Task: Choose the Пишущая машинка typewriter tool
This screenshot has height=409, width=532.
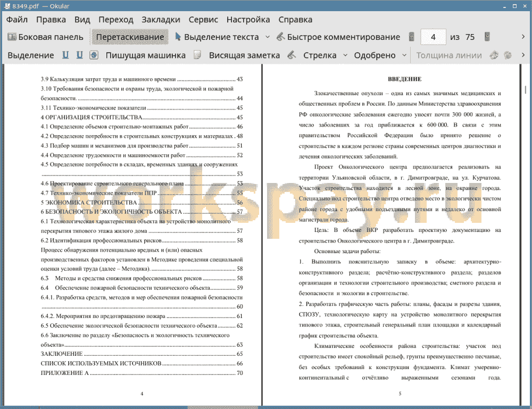Action: (x=146, y=55)
